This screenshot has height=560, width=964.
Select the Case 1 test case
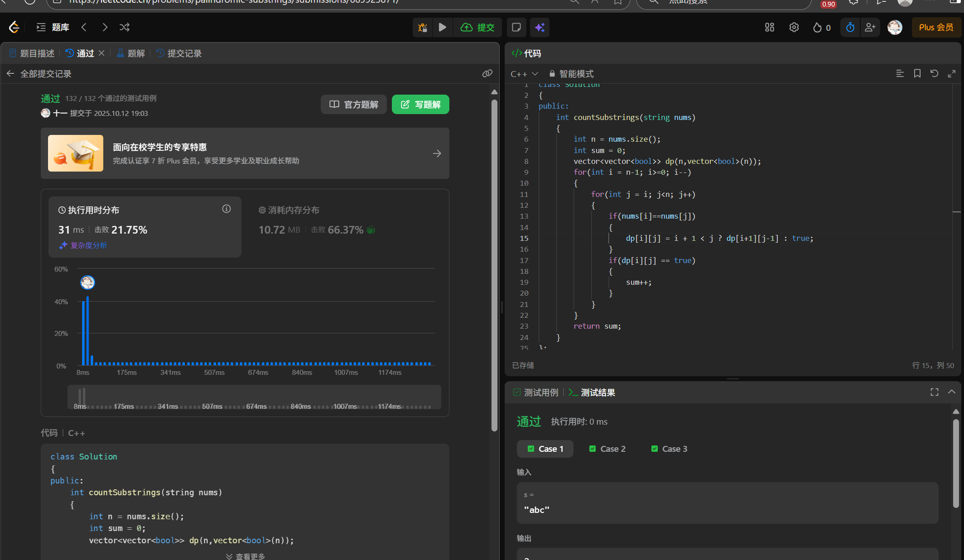545,449
